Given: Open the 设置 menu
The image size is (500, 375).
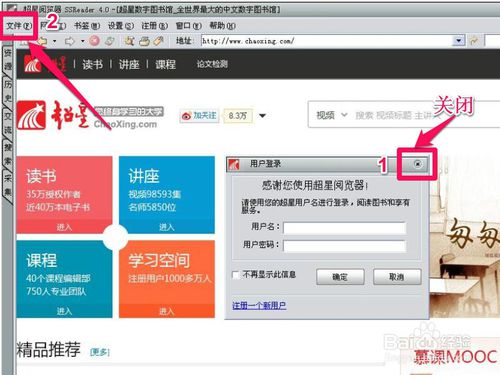Looking at the screenshot, I should click(x=121, y=26).
